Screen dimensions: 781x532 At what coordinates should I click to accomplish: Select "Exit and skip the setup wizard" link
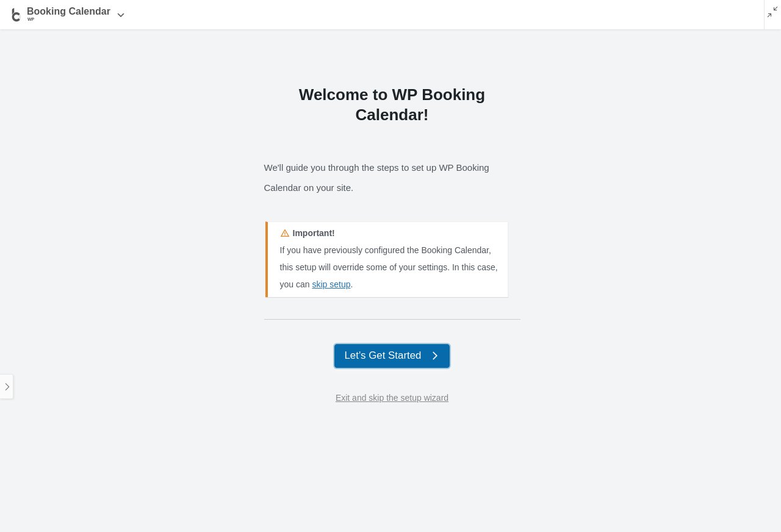pyautogui.click(x=392, y=398)
